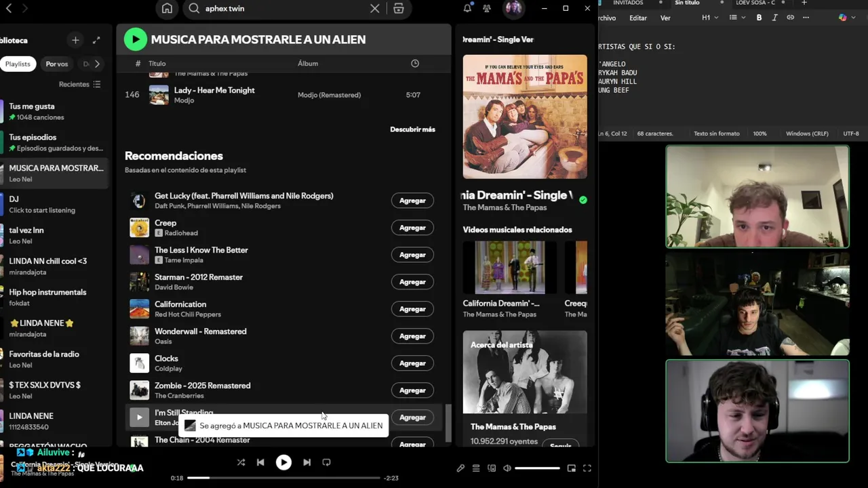Skip to previous track
Viewport: 868px width, 488px height.
pos(260,462)
